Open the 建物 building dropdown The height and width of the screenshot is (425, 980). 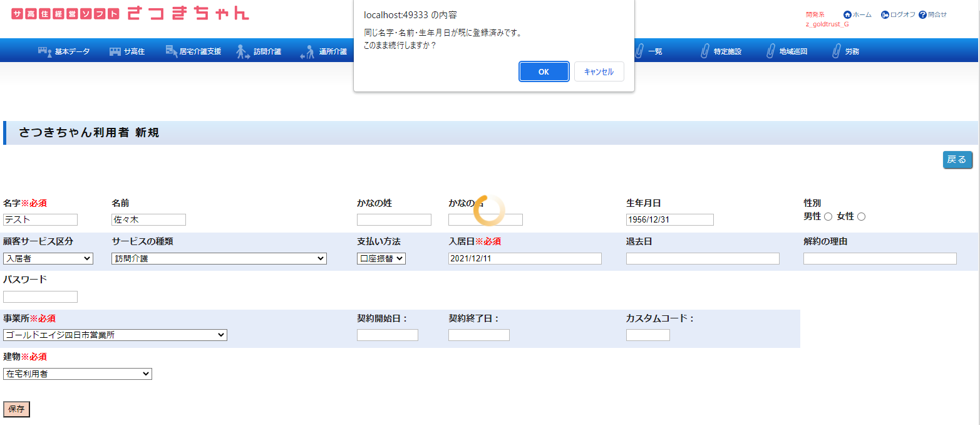[x=78, y=374]
